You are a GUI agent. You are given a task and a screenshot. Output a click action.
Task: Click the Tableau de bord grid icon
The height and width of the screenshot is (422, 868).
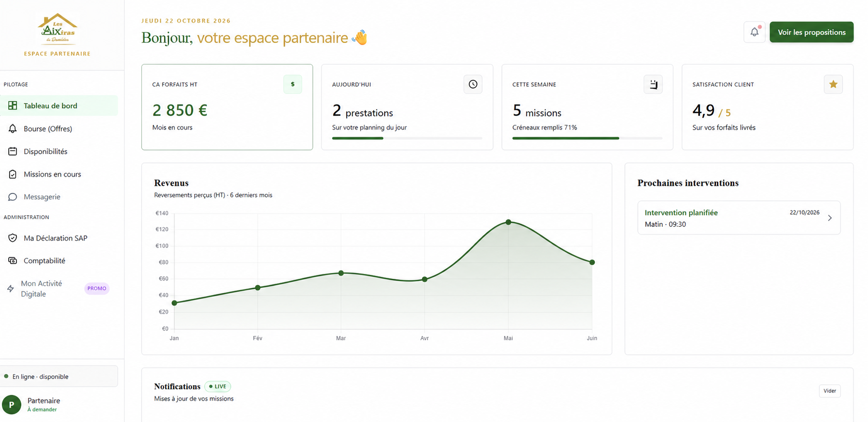click(x=13, y=106)
